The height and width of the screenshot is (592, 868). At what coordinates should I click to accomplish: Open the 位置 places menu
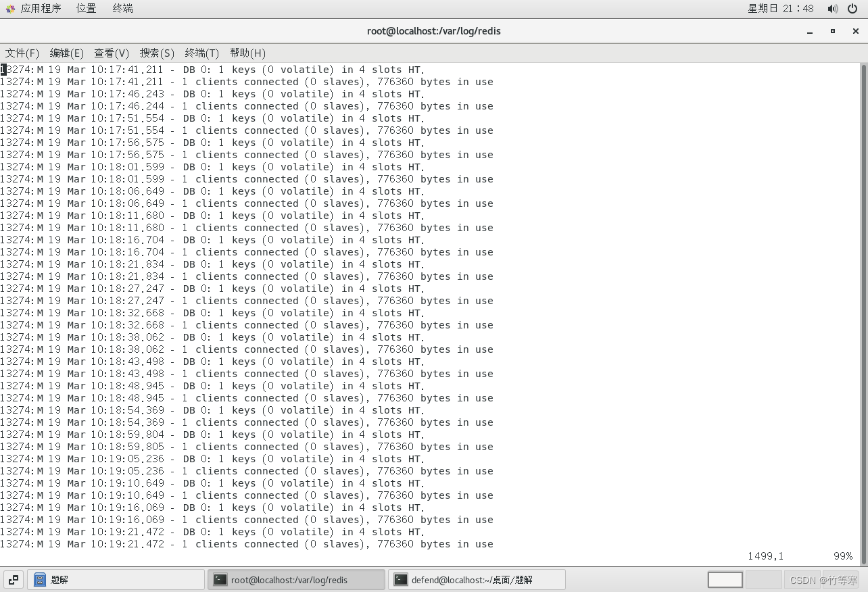tap(86, 9)
